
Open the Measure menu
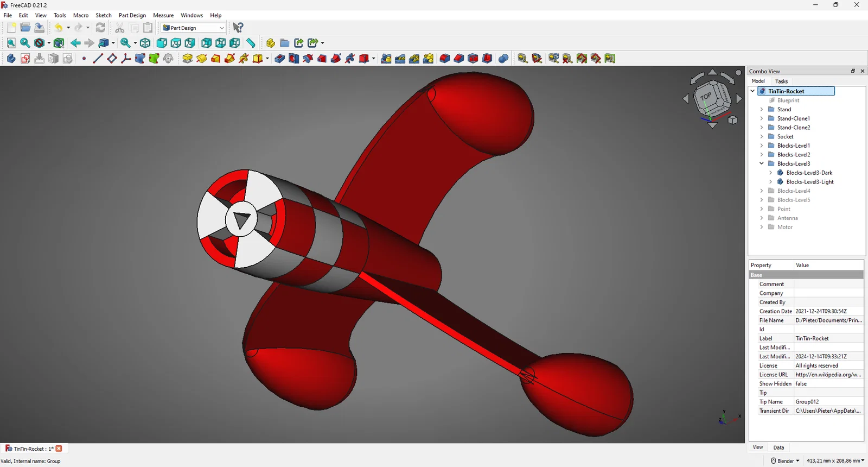pos(163,15)
